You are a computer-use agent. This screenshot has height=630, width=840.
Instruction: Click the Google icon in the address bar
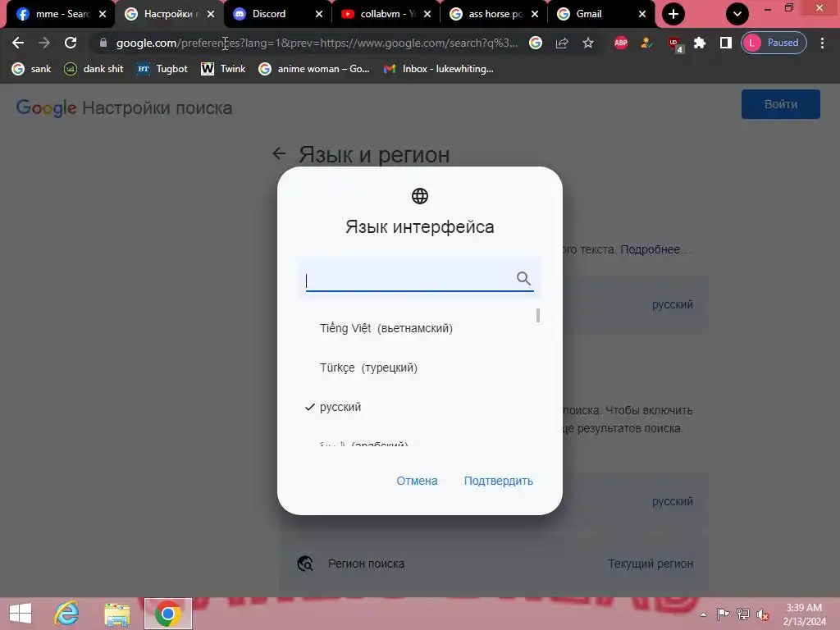click(x=535, y=43)
